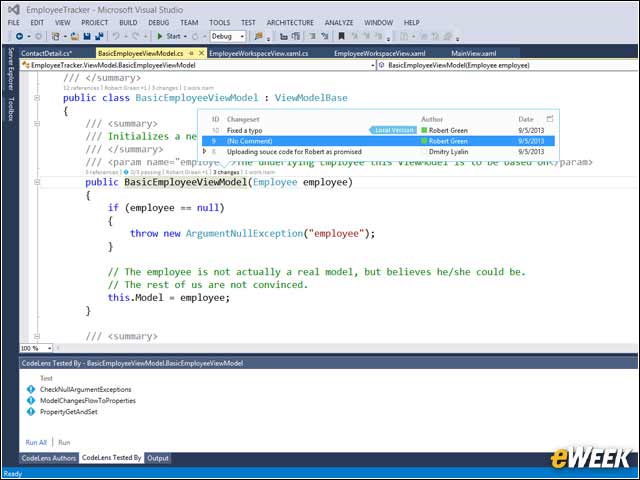Screen dimensions: 640x480
Task: Switch to the ContactDetail.cs tab
Action: pos(46,53)
